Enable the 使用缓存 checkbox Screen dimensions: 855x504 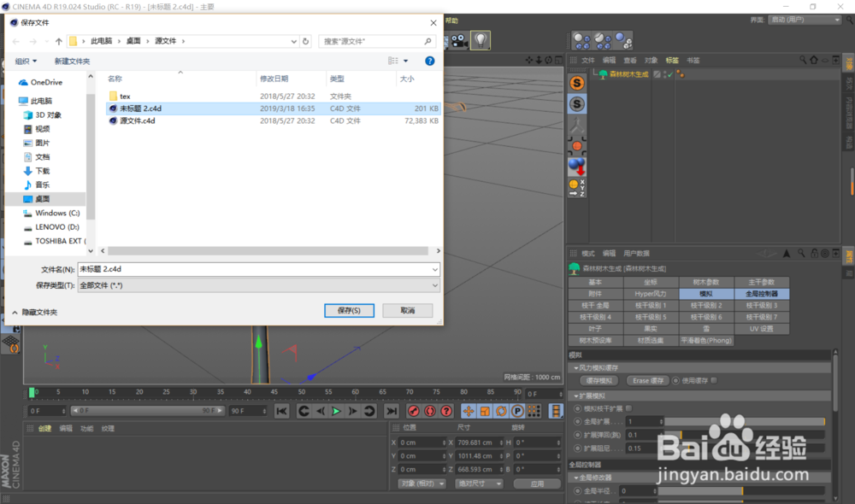[714, 380]
